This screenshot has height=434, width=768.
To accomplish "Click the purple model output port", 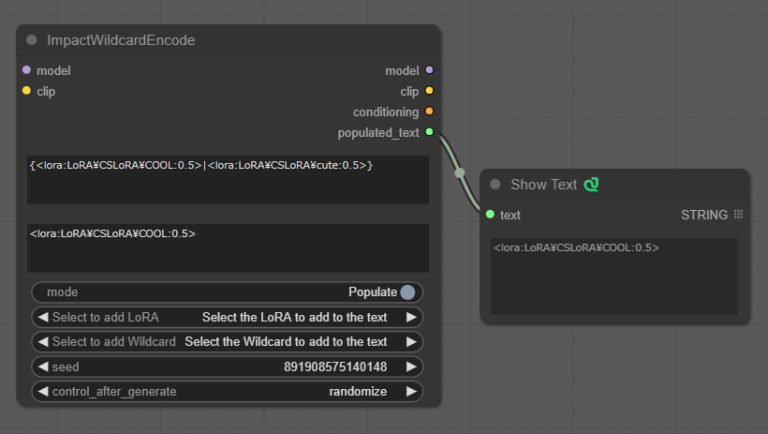I will [x=429, y=70].
